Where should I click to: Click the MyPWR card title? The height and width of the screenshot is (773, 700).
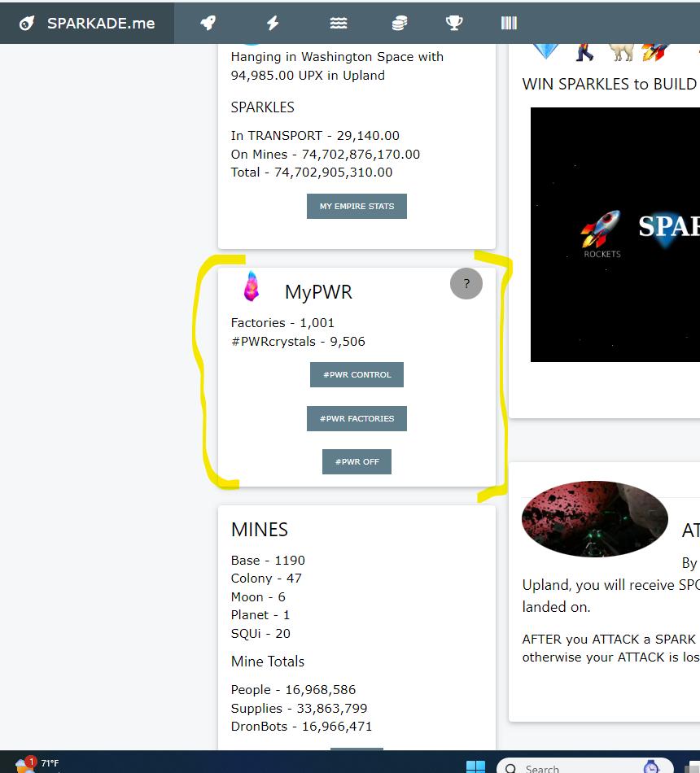(318, 292)
